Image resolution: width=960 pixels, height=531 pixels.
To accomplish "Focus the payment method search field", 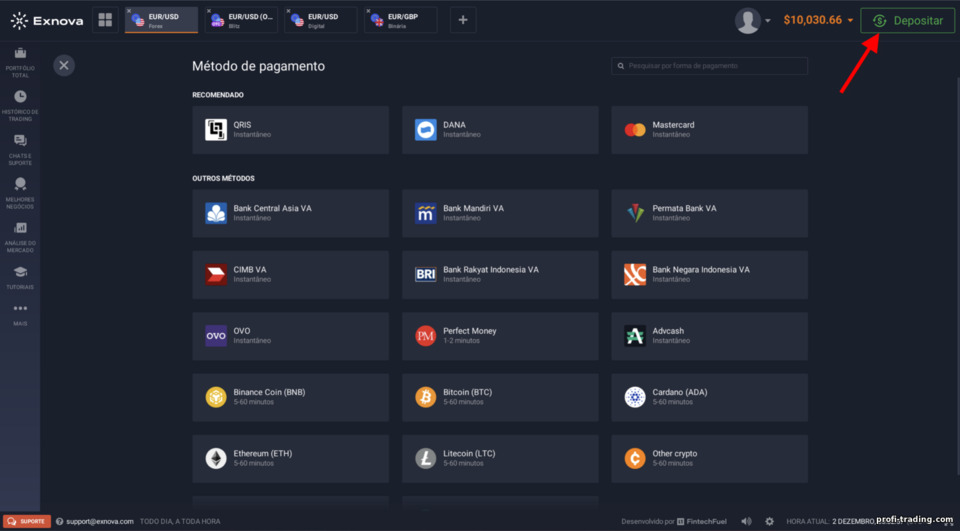I will click(x=710, y=66).
